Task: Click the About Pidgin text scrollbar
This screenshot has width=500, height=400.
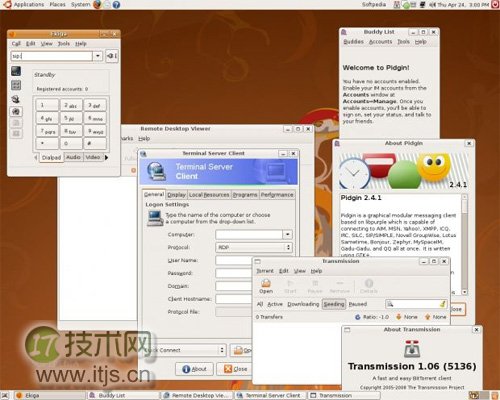Action: coord(464,244)
